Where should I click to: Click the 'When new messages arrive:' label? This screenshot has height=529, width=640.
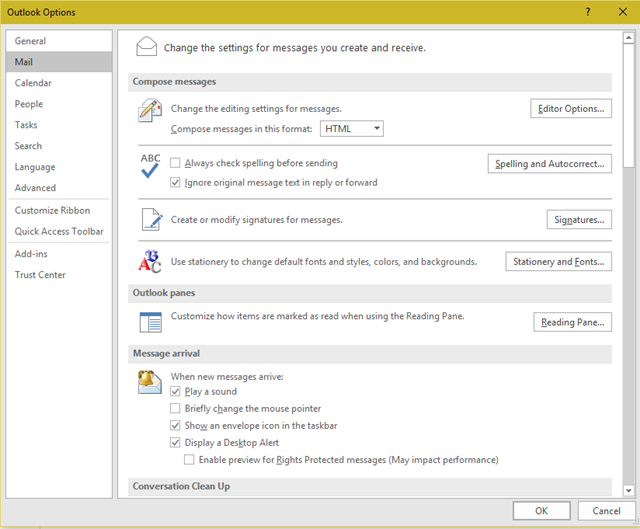click(x=227, y=376)
